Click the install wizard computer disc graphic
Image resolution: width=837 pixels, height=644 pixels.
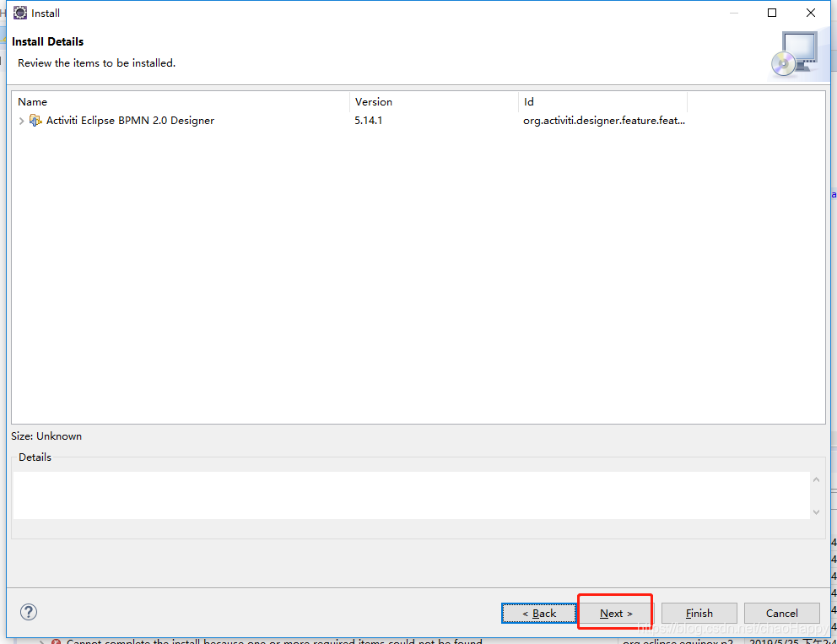pos(796,55)
